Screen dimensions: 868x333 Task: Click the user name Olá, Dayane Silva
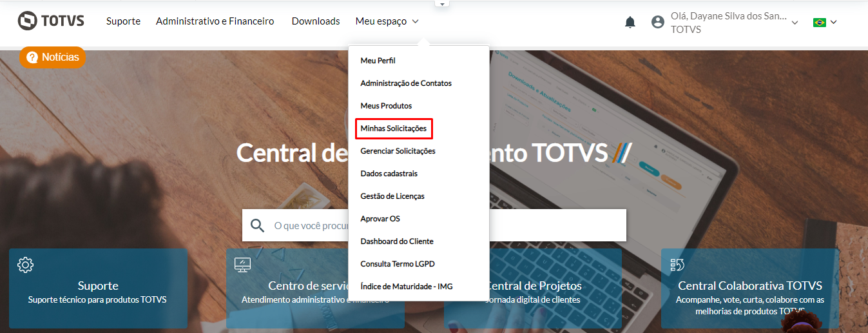click(728, 17)
